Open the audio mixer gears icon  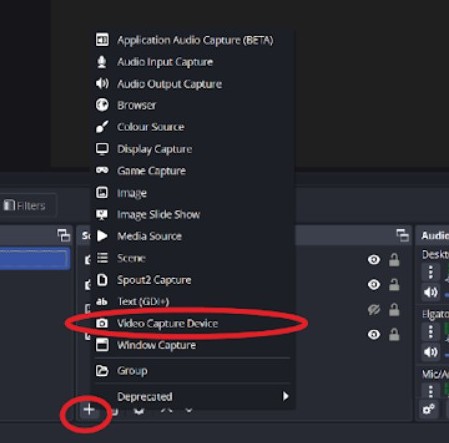pyautogui.click(x=429, y=409)
